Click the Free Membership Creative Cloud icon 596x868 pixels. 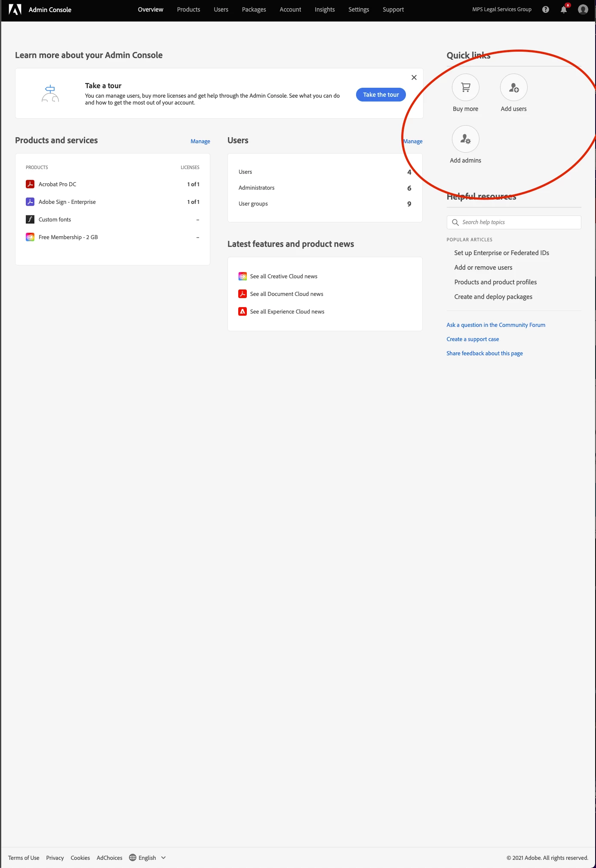30,237
